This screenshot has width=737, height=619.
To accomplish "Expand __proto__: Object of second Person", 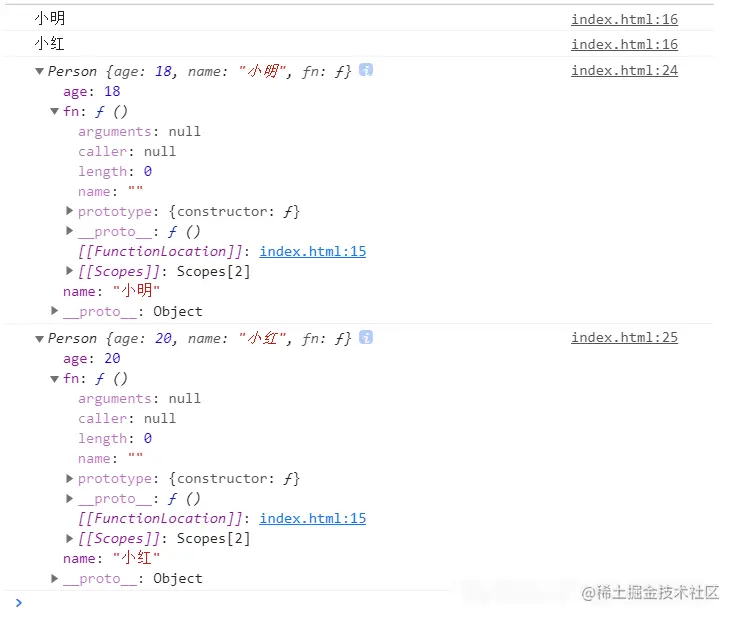I will 55,578.
